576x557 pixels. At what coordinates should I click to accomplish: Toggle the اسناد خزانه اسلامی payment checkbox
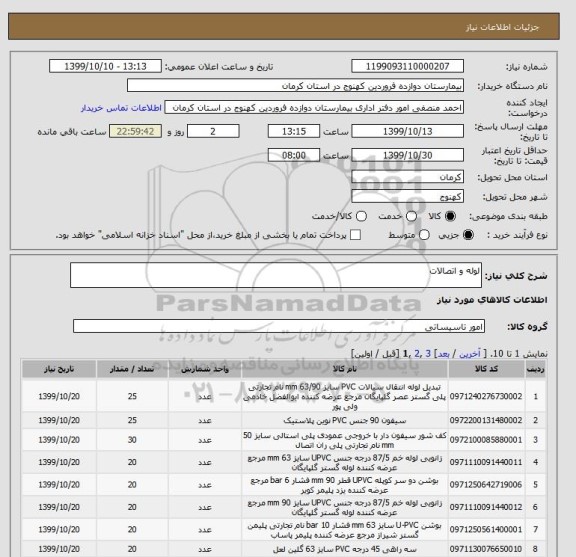(x=355, y=235)
